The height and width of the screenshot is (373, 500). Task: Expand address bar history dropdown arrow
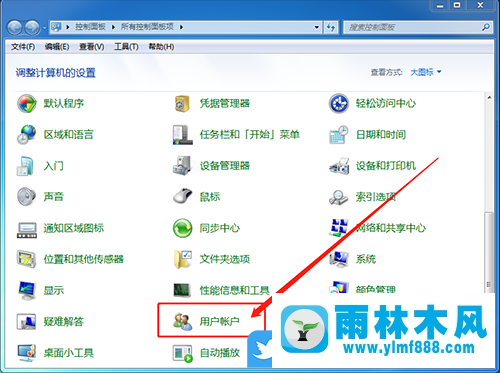click(x=317, y=27)
